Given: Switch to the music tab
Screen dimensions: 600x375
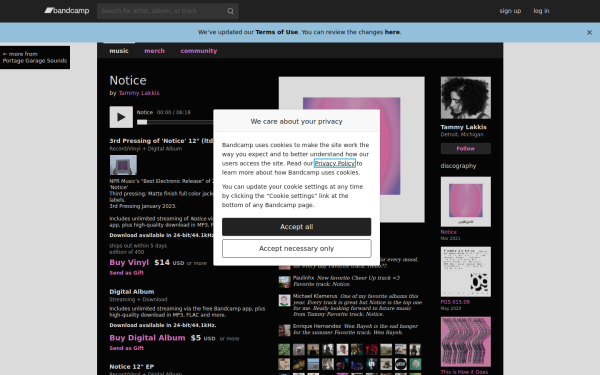Looking at the screenshot, I should (119, 51).
